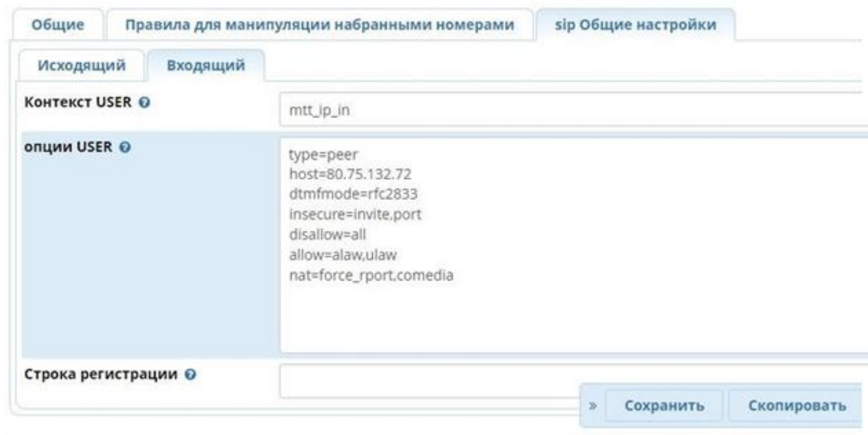Click the Сохранить button
The image size is (868, 435).
(x=664, y=405)
